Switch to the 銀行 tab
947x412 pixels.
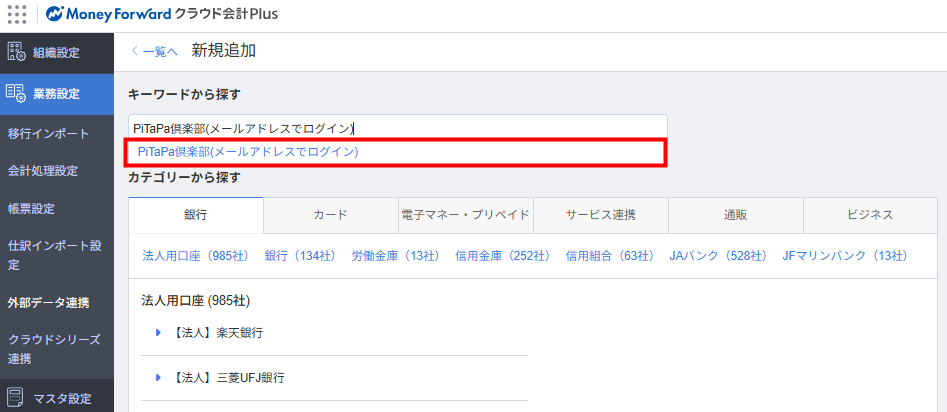[x=196, y=215]
